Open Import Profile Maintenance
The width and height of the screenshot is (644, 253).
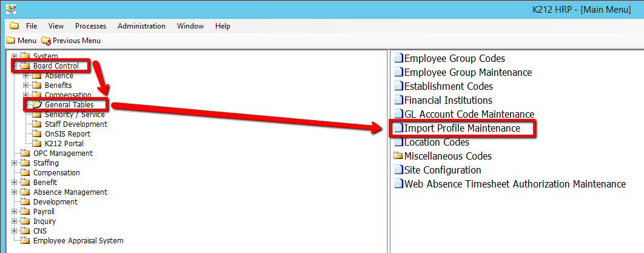(462, 129)
